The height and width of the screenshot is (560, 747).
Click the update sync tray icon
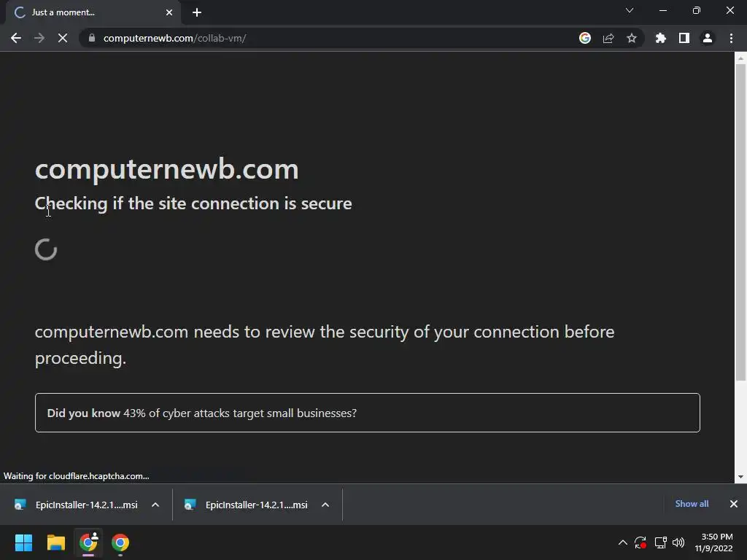[x=640, y=542]
